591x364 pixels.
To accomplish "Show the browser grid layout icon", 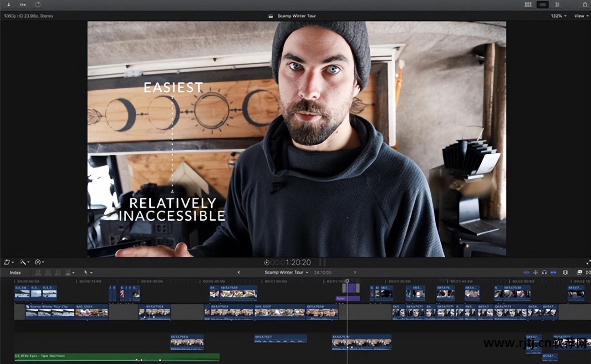I will [x=528, y=5].
